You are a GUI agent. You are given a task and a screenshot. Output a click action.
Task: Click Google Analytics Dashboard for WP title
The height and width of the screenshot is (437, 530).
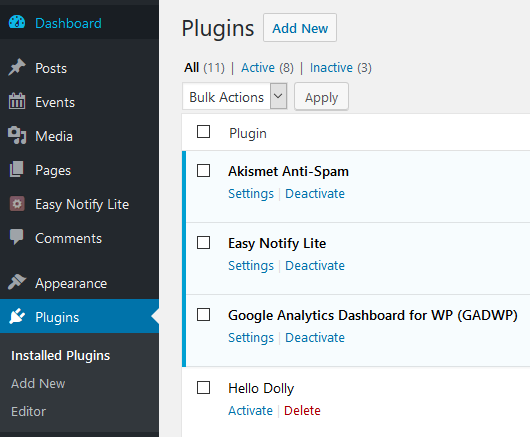(373, 315)
